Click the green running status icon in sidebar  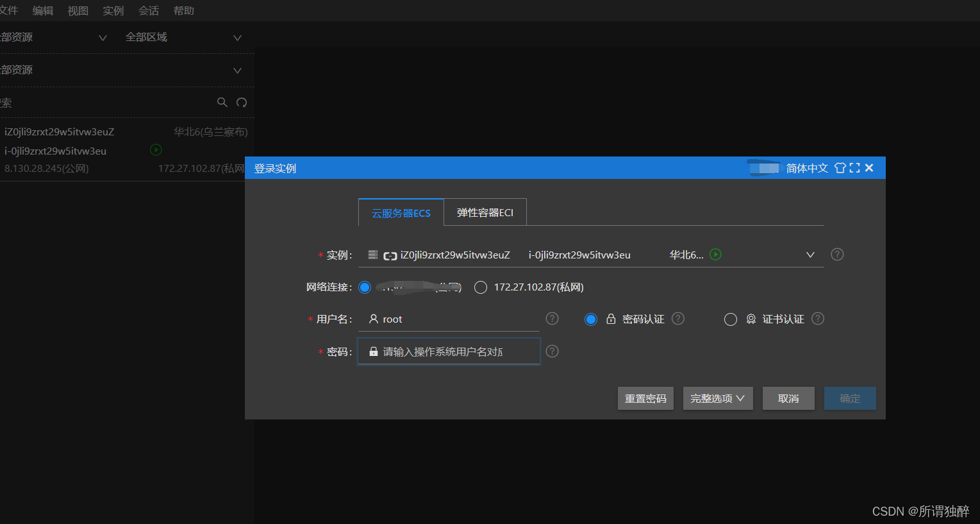click(x=156, y=149)
